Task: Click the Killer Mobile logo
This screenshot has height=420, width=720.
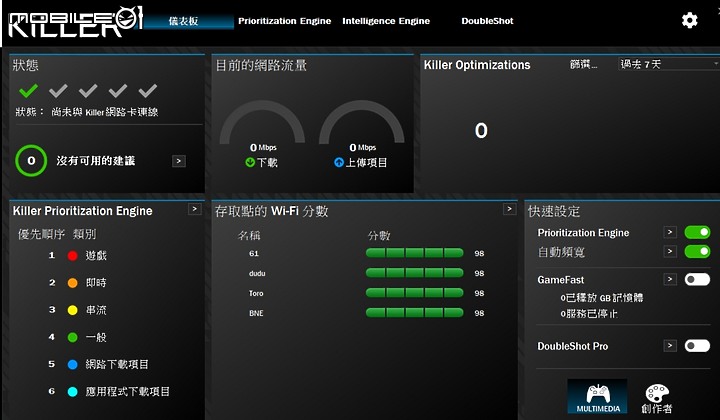Action: 76,22
